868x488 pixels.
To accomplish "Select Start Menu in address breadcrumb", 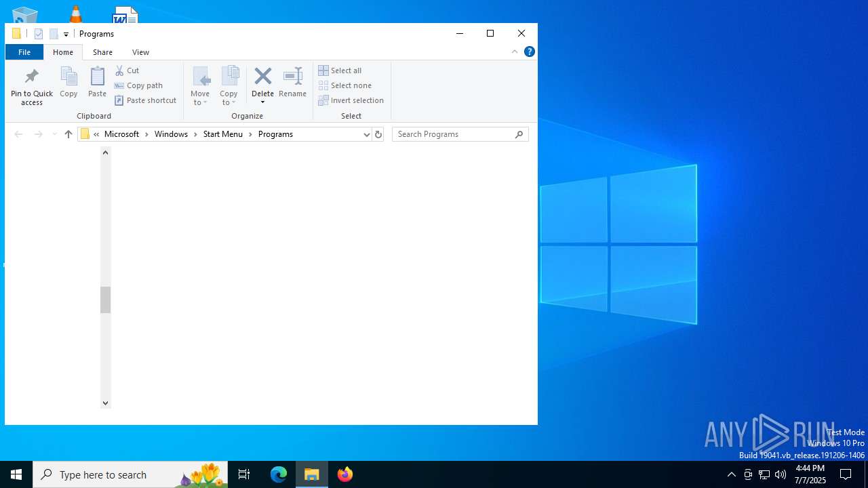I will (222, 134).
